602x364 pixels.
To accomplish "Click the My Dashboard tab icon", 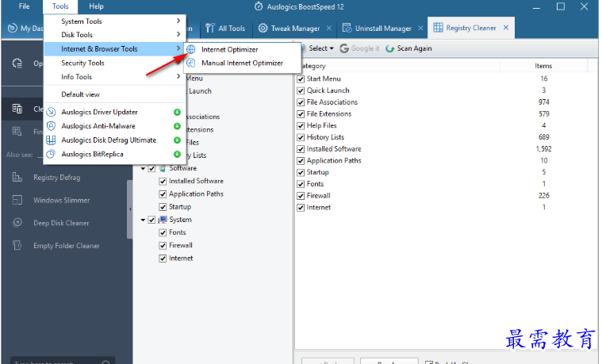I will [x=12, y=28].
